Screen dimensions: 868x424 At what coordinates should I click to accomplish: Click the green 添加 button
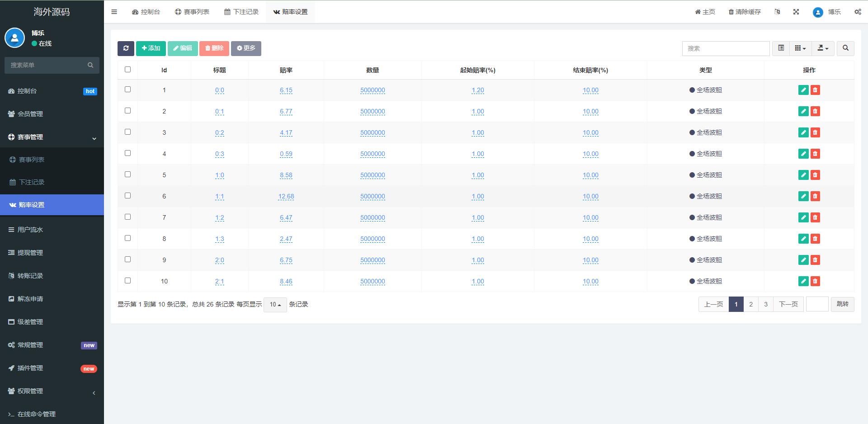(151, 48)
